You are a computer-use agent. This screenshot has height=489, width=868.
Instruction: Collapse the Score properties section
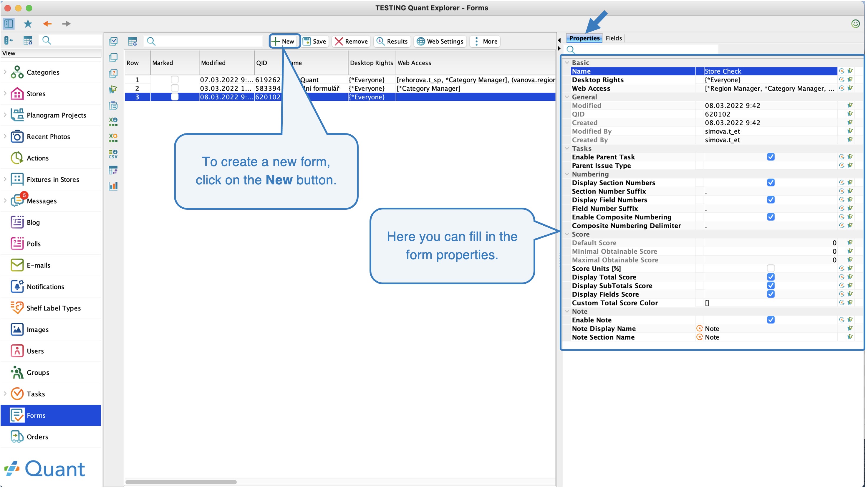point(567,234)
